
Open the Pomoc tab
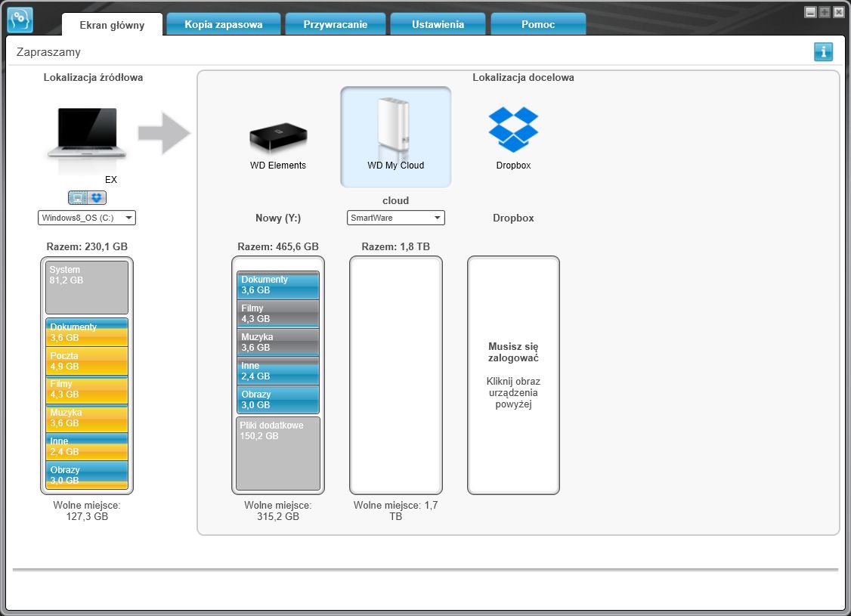pos(538,24)
